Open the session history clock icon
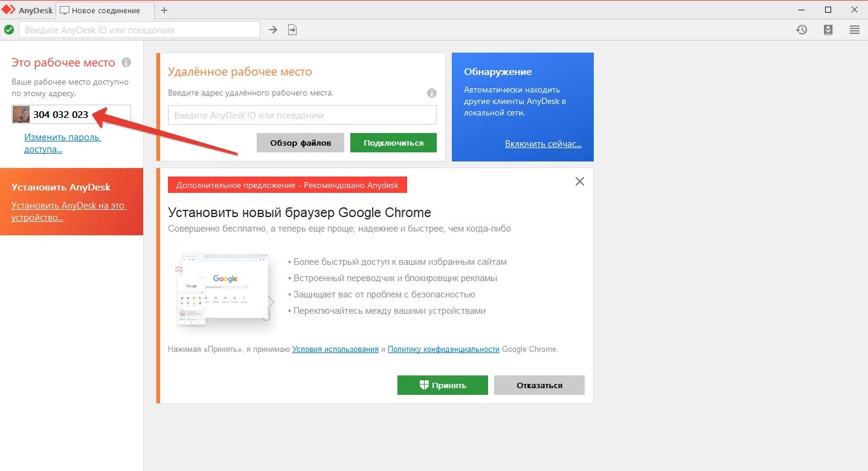The width and height of the screenshot is (868, 471). 802,30
